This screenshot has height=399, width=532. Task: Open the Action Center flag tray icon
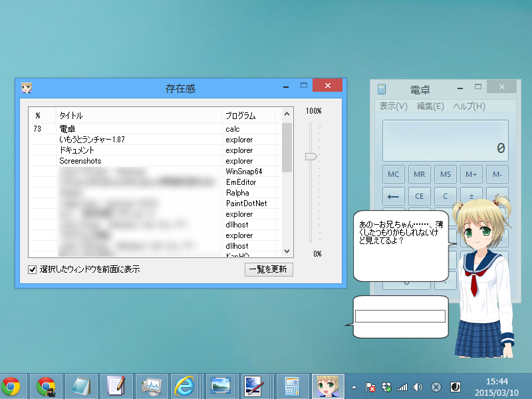click(x=370, y=387)
